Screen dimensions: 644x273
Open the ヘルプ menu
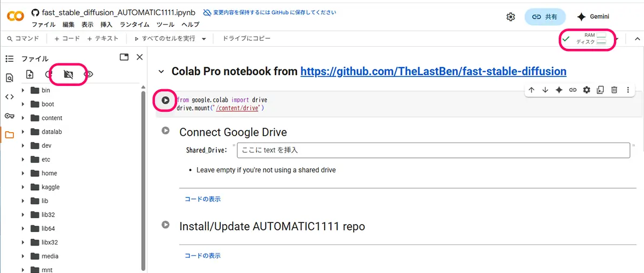click(190, 25)
